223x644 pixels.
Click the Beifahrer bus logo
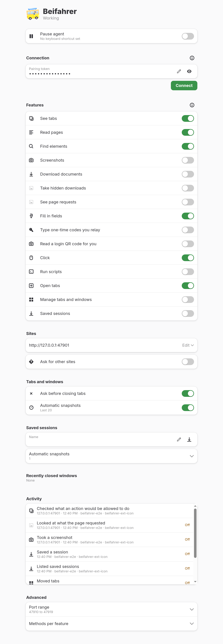click(33, 14)
